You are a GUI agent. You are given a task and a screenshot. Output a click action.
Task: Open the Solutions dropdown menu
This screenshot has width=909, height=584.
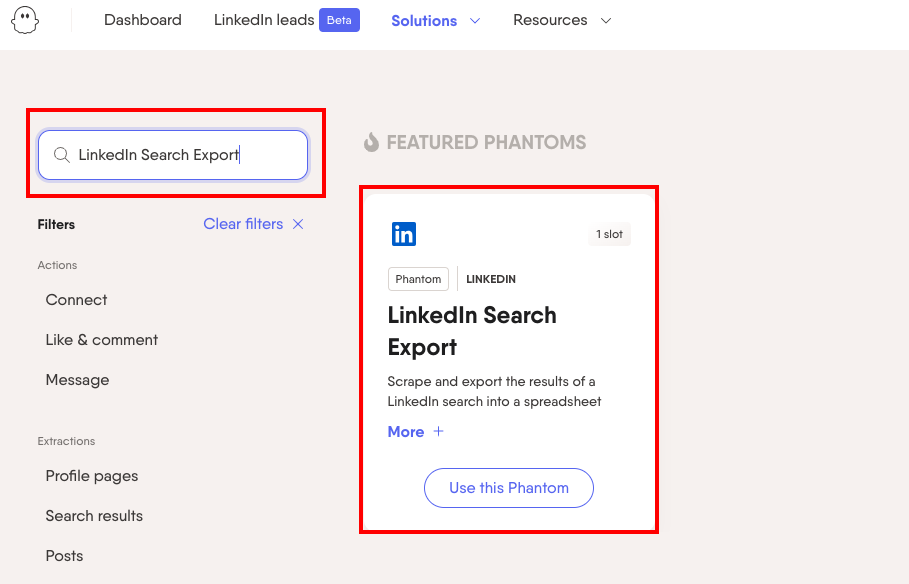436,20
